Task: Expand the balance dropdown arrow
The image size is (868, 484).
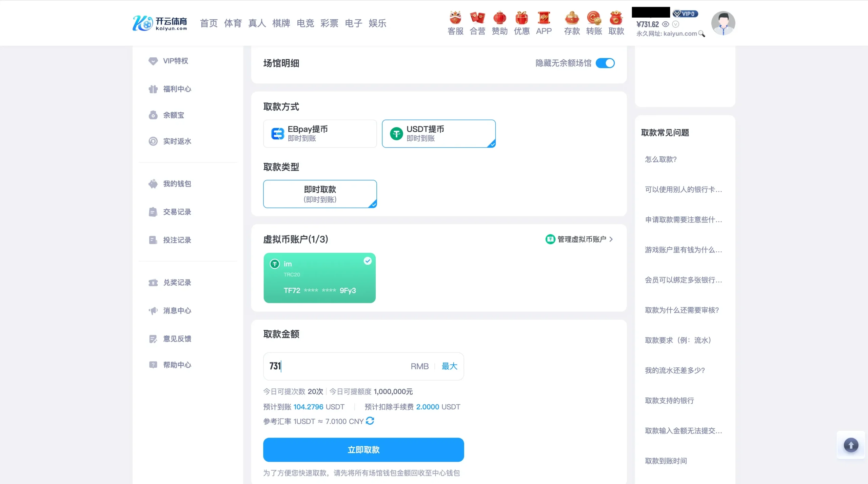Action: [x=675, y=24]
